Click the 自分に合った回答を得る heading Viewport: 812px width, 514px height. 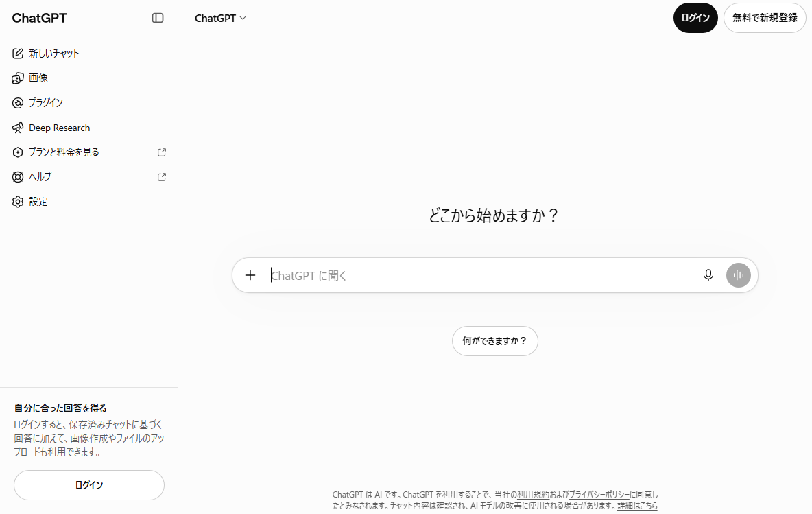click(x=60, y=408)
